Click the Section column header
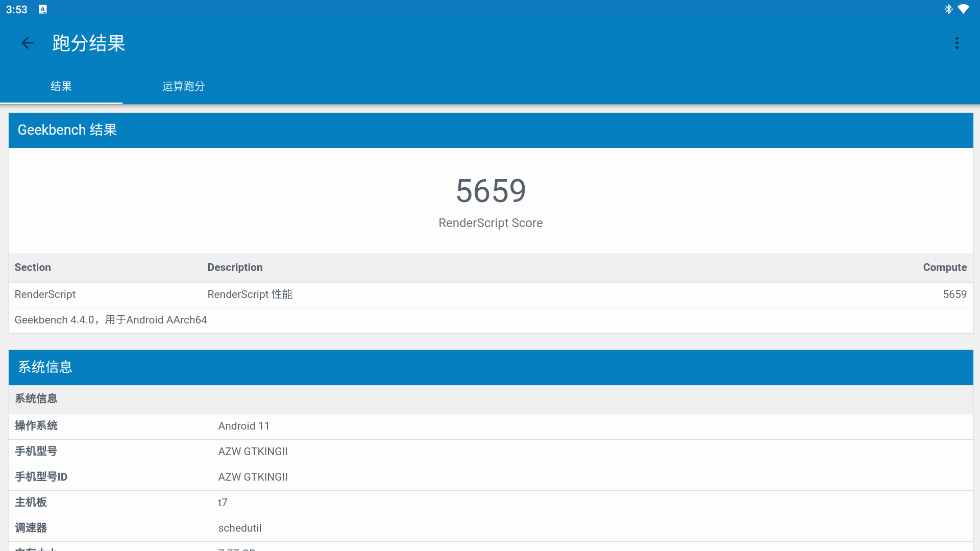 [33, 267]
